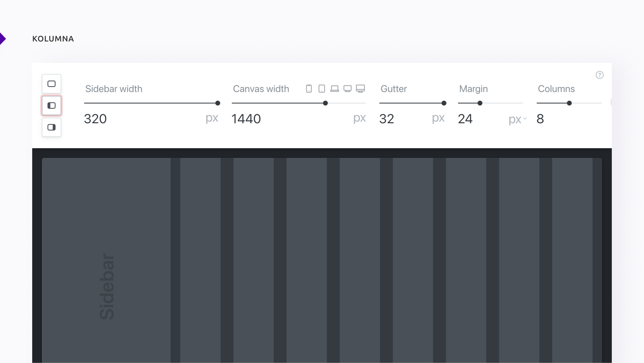Select the tablet canvas preset
Image resolution: width=644 pixels, height=363 pixels.
pyautogui.click(x=322, y=89)
